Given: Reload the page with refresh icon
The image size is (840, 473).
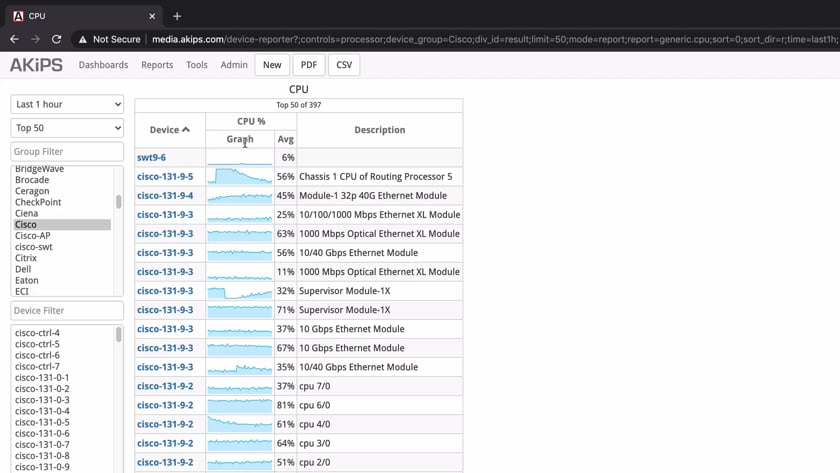Looking at the screenshot, I should 56,39.
